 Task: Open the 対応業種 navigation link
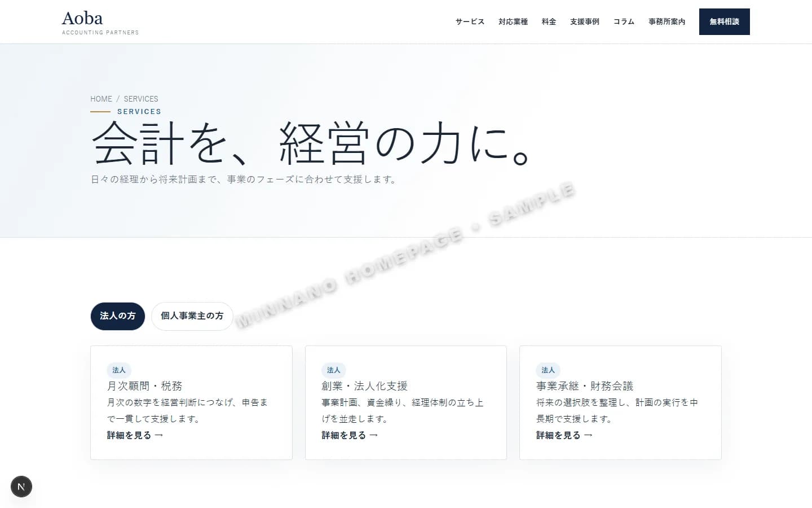[x=513, y=21]
